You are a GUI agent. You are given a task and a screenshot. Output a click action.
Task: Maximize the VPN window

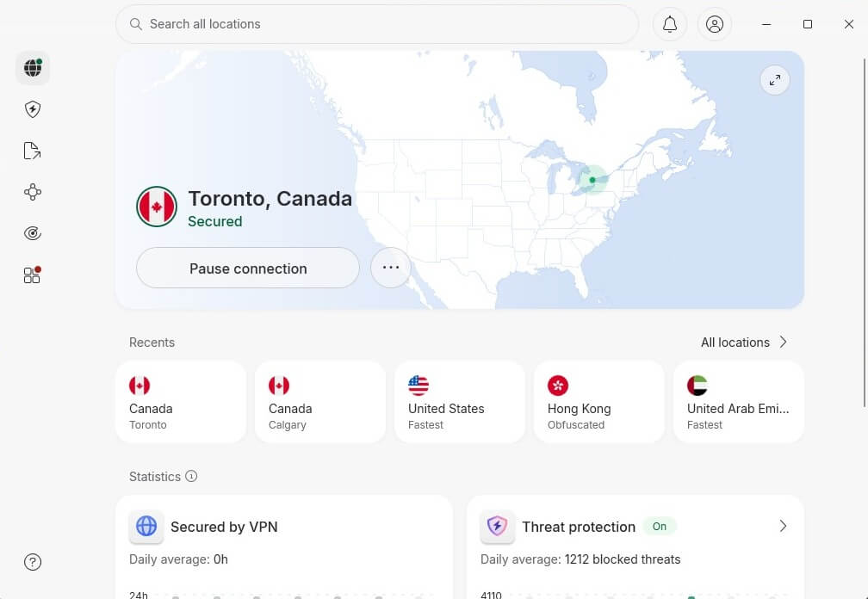click(x=808, y=24)
